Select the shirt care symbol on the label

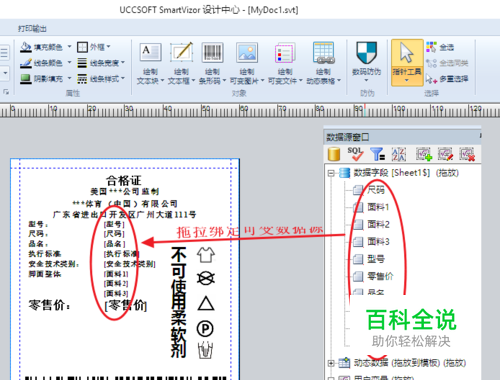pos(206,255)
